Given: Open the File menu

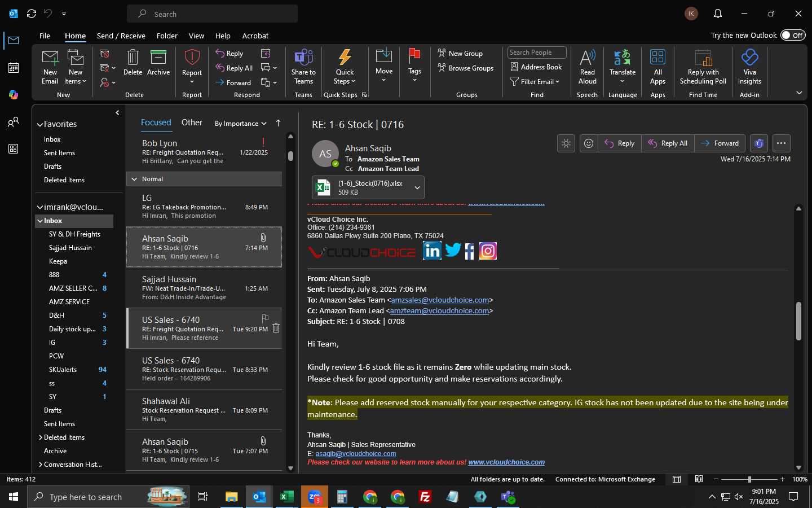Looking at the screenshot, I should [45, 36].
